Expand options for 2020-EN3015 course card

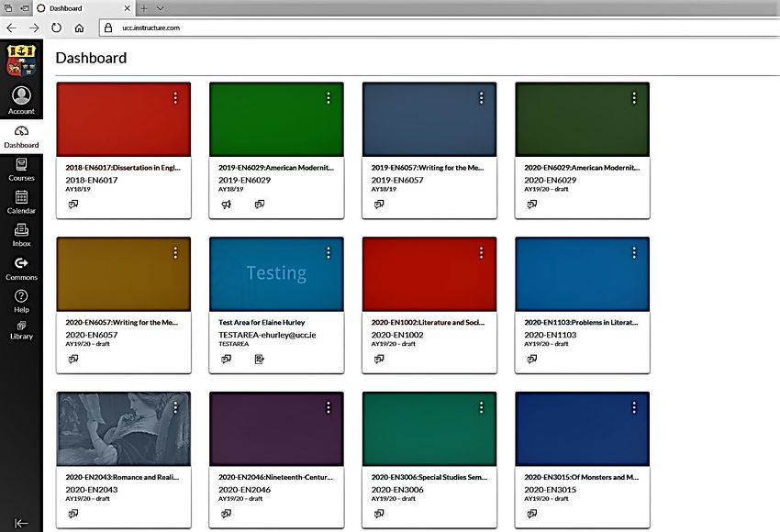coord(633,408)
